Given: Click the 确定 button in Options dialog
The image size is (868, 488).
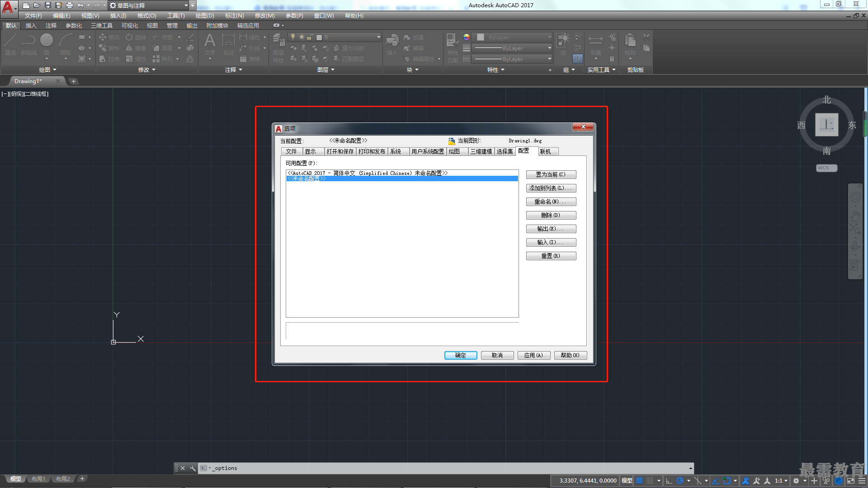Looking at the screenshot, I should click(x=461, y=356).
